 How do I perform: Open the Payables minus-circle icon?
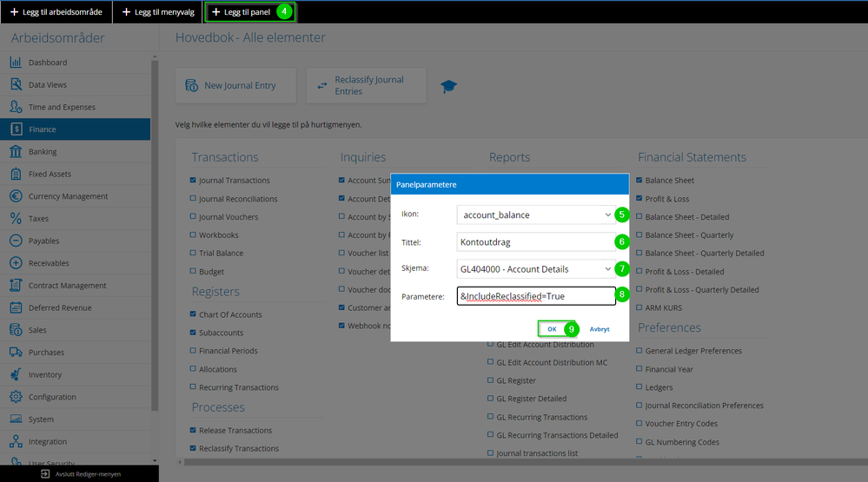click(16, 241)
